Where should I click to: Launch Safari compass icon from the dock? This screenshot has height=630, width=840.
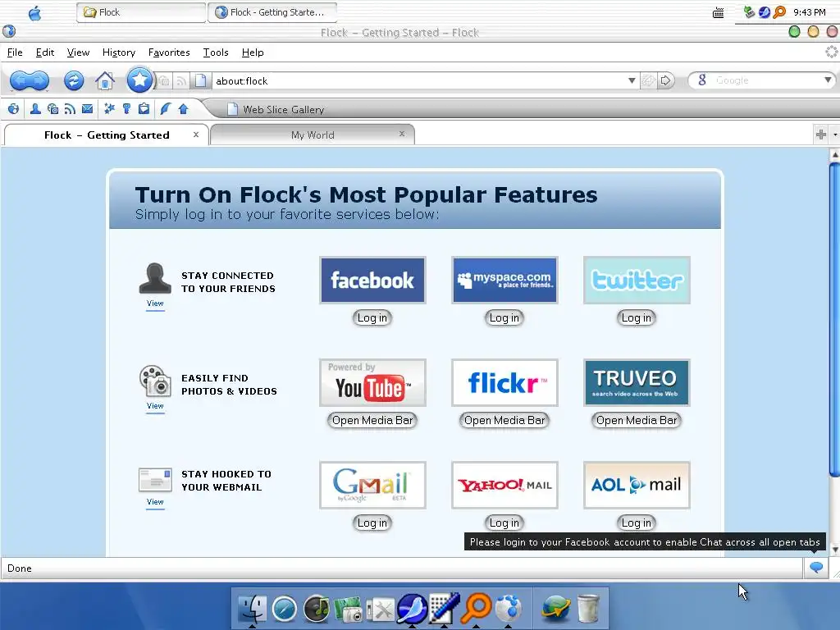tap(284, 609)
